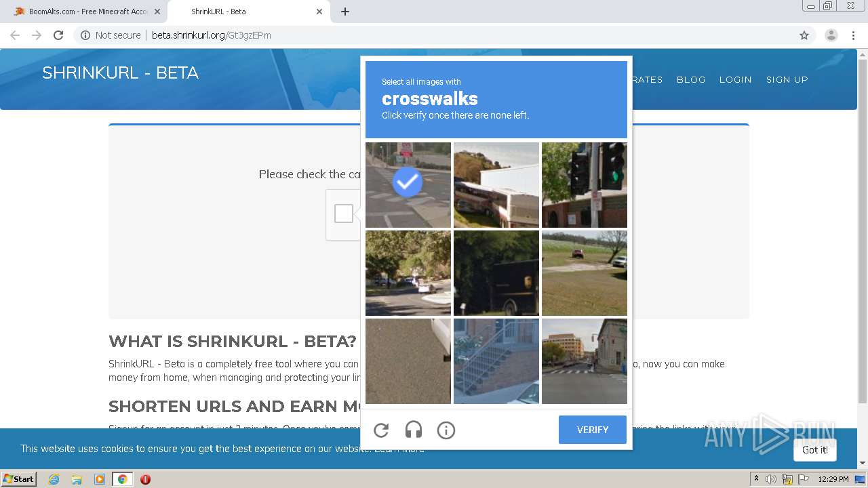Click the VERIFY button
Viewport: 868px width, 488px height.
[x=593, y=430]
